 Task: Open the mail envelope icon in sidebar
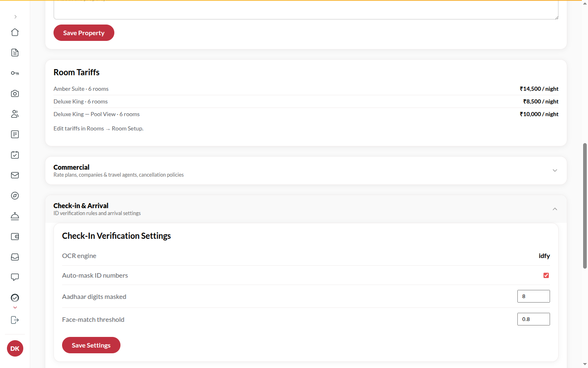coord(15,175)
